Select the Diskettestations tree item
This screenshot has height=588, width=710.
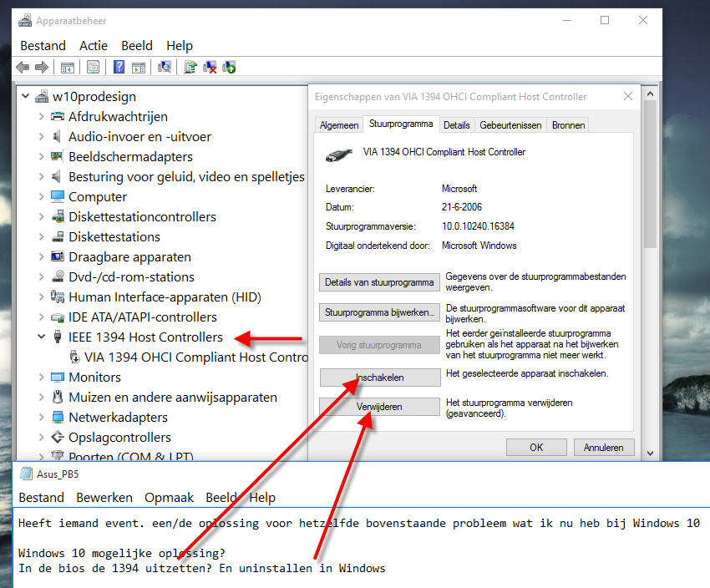(x=114, y=236)
